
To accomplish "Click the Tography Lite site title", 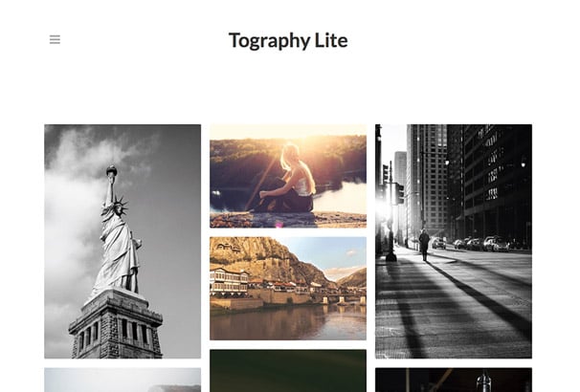I will (x=288, y=40).
